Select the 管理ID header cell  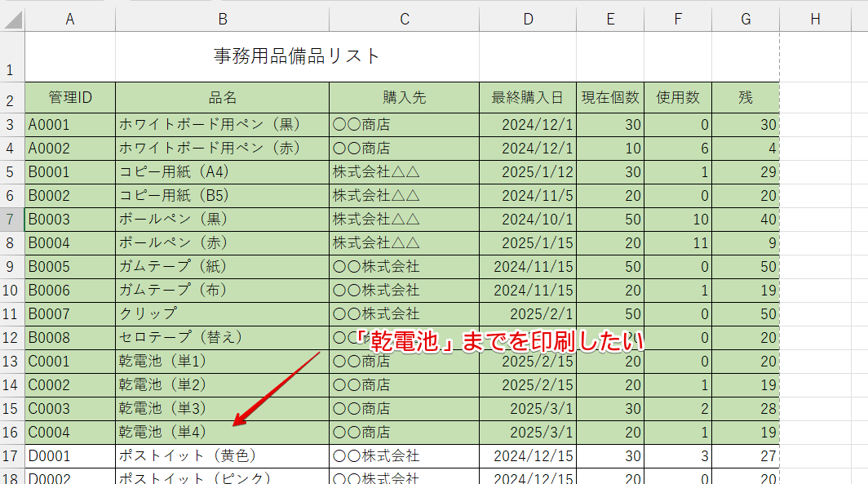click(69, 97)
